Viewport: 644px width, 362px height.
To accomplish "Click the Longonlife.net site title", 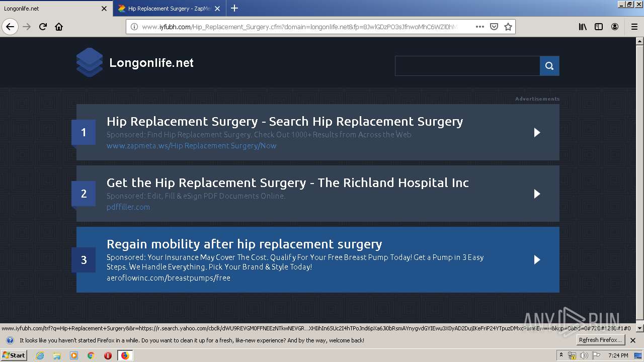I will [151, 63].
